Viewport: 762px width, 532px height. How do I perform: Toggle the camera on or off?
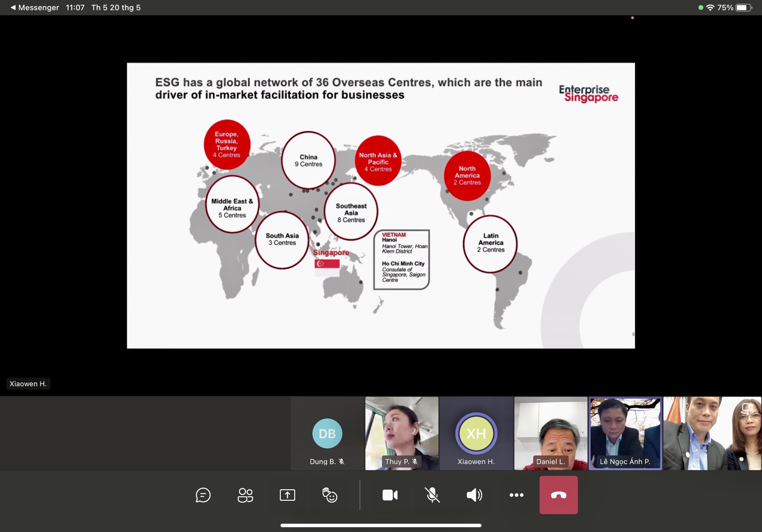click(x=390, y=495)
